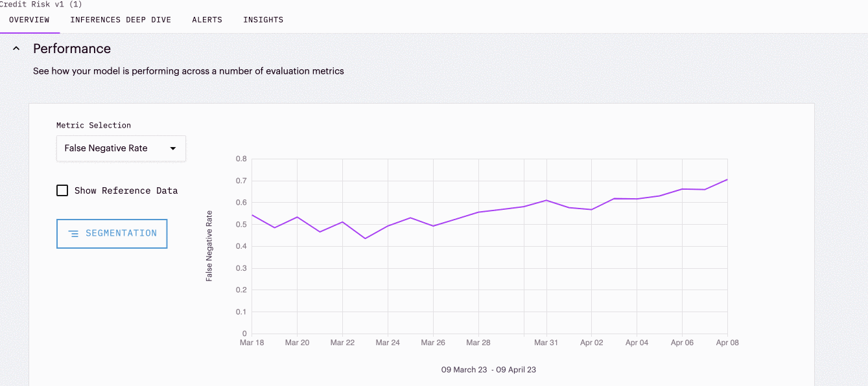This screenshot has height=386, width=868.
Task: Click the Credit Risk v1 (1) model title
Action: click(40, 4)
